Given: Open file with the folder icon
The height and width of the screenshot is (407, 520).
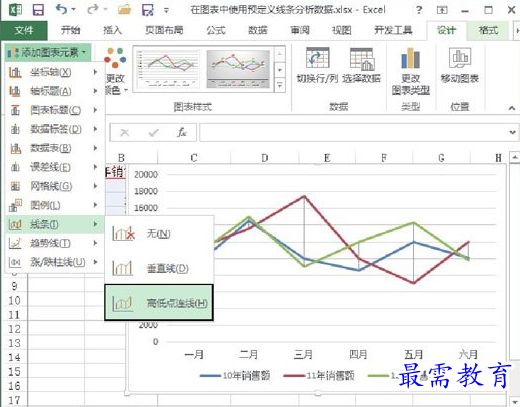Looking at the screenshot, I should click(x=124, y=10).
